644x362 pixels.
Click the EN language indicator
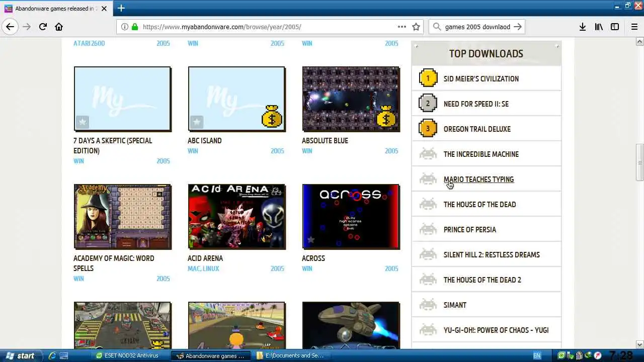pyautogui.click(x=537, y=355)
